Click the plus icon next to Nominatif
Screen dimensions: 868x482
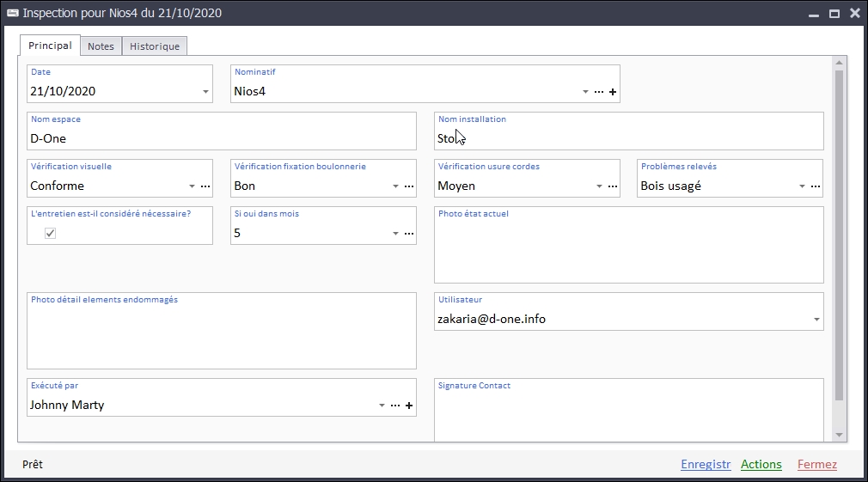click(x=613, y=92)
